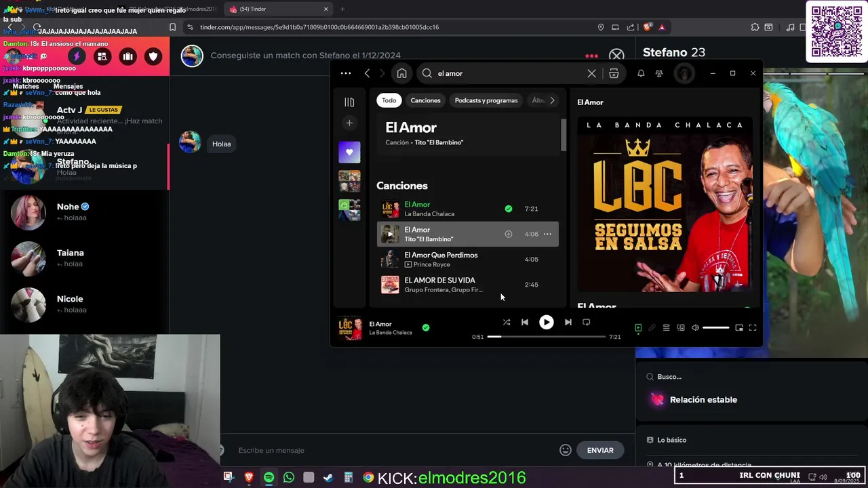Open chat with Nohe

tap(85, 212)
